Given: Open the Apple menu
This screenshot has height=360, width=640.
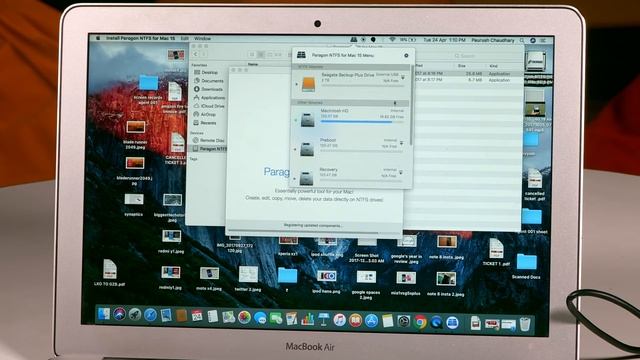Looking at the screenshot, I should [x=98, y=38].
